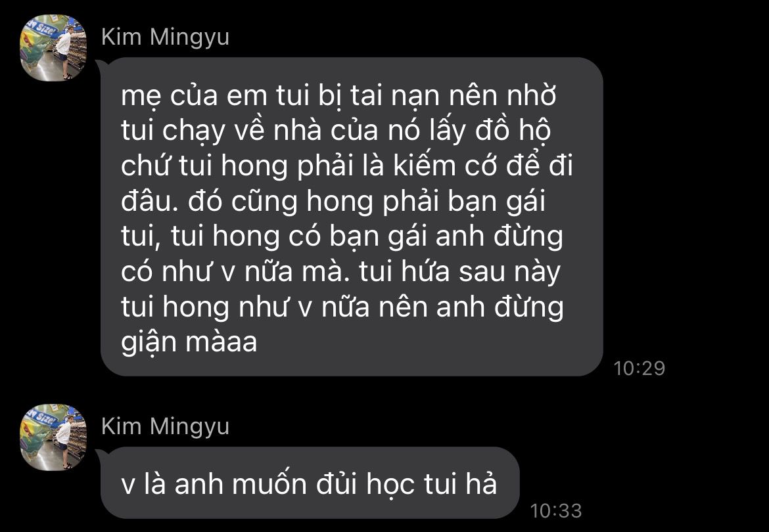
Task: Select the bubble "v là anh muốn đủi học tui hả"
Action: (x=310, y=483)
